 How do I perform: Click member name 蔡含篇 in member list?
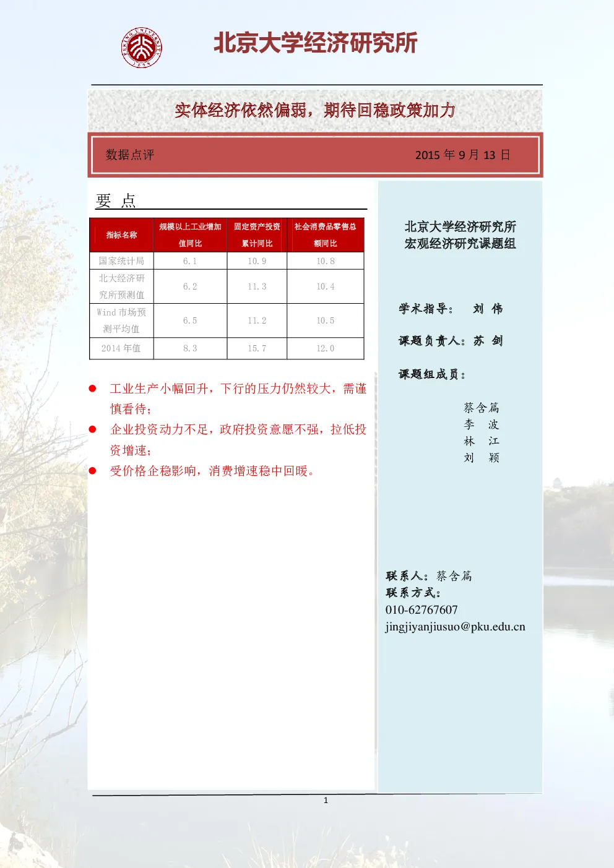482,407
